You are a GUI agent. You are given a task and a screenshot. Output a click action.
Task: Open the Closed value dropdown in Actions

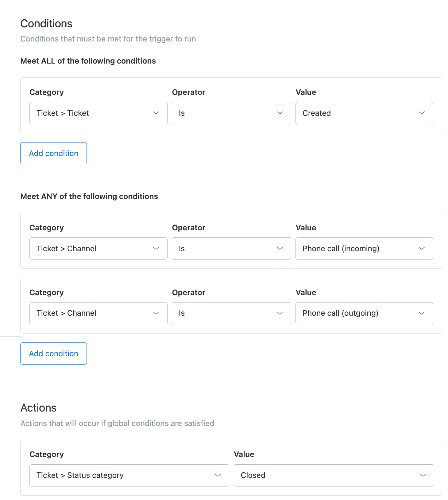pos(334,475)
